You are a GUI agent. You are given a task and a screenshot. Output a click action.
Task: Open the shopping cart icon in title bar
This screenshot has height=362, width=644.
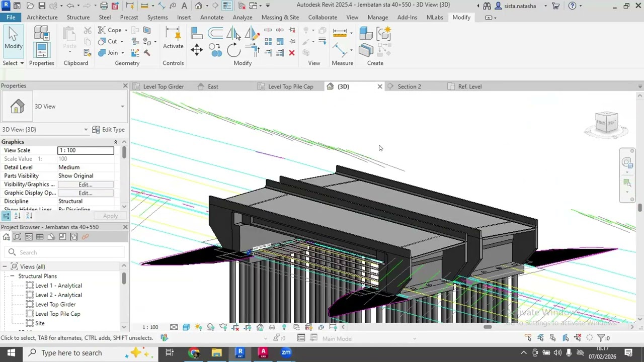[x=556, y=6]
